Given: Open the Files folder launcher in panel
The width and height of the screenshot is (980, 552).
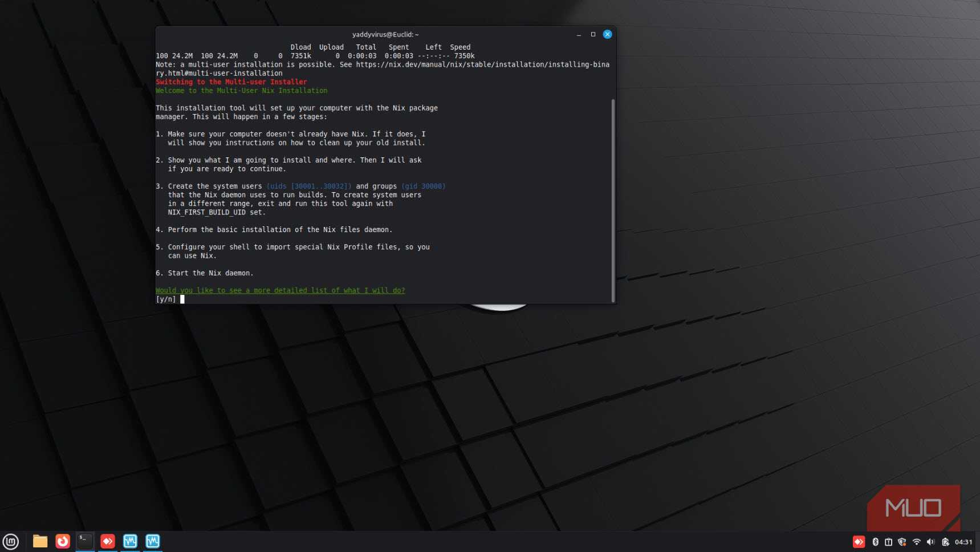Looking at the screenshot, I should 40,541.
